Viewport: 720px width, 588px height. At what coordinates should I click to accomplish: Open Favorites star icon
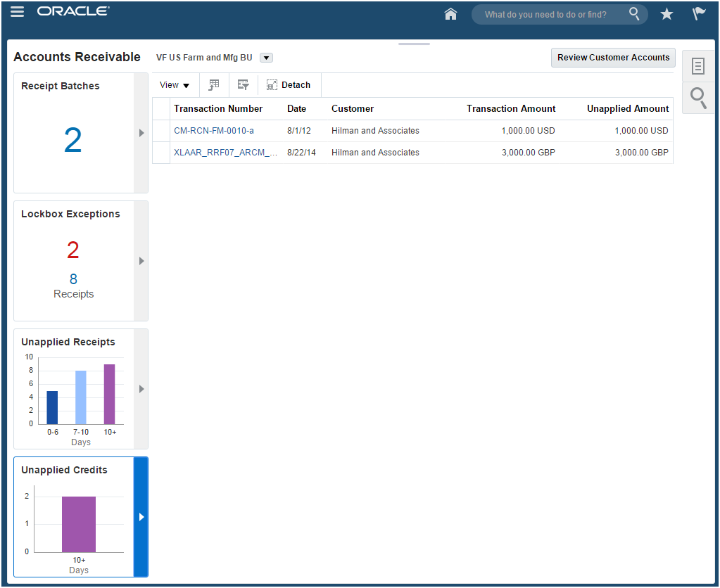click(x=667, y=14)
